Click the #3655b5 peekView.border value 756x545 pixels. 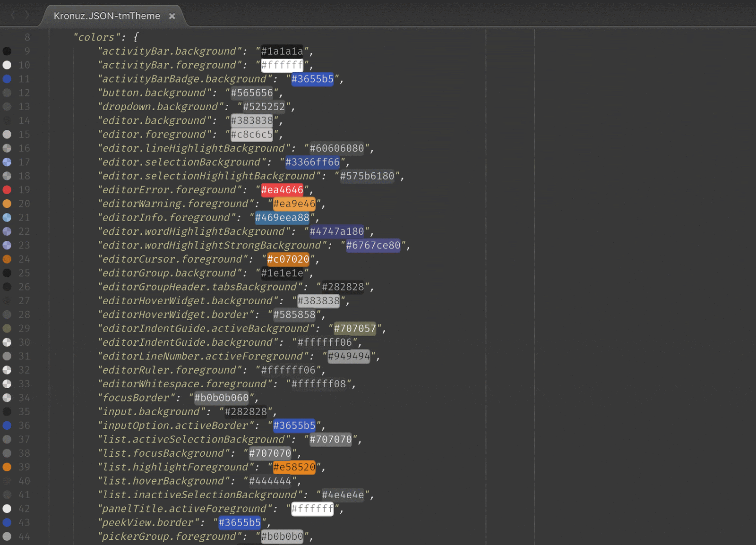(241, 522)
